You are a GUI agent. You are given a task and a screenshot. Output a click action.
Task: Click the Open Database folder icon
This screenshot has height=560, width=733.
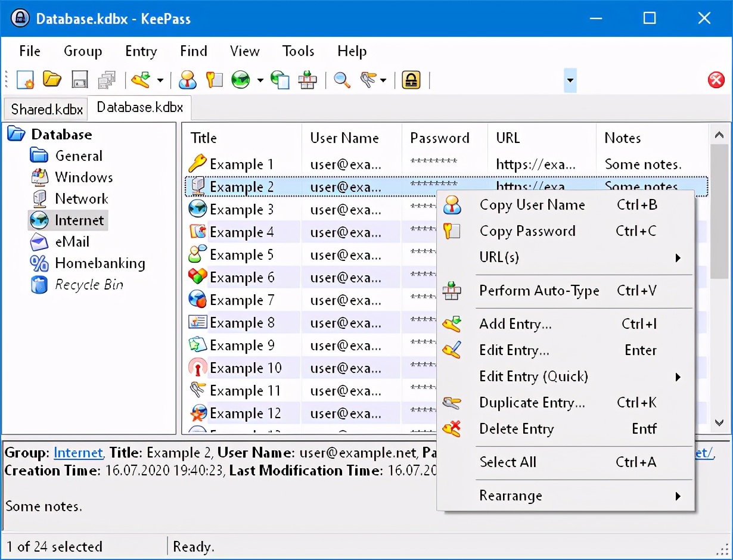click(52, 80)
